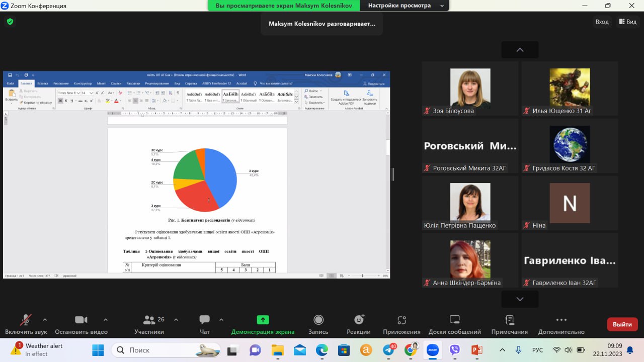This screenshot has width=644, height=362.
Task: Select Зоя Білоусова video thumbnail
Action: click(469, 88)
